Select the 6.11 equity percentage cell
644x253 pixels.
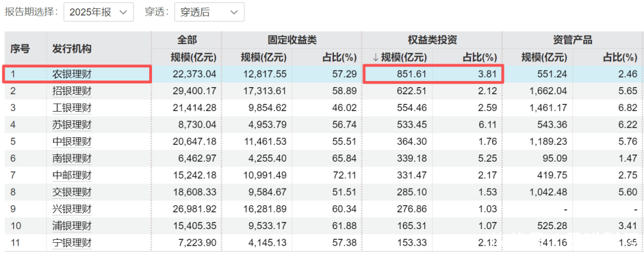click(x=489, y=125)
